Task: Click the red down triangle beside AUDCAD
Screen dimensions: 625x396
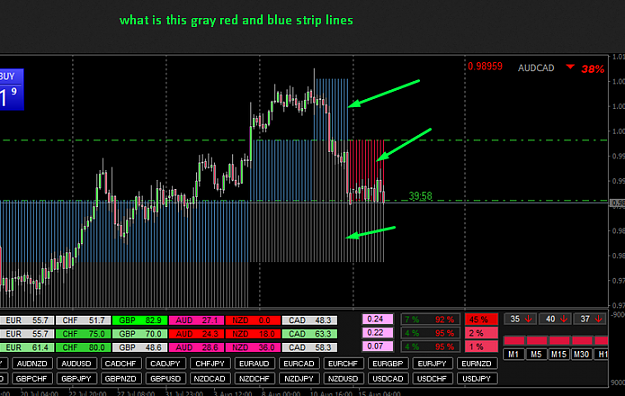Action: coord(570,67)
